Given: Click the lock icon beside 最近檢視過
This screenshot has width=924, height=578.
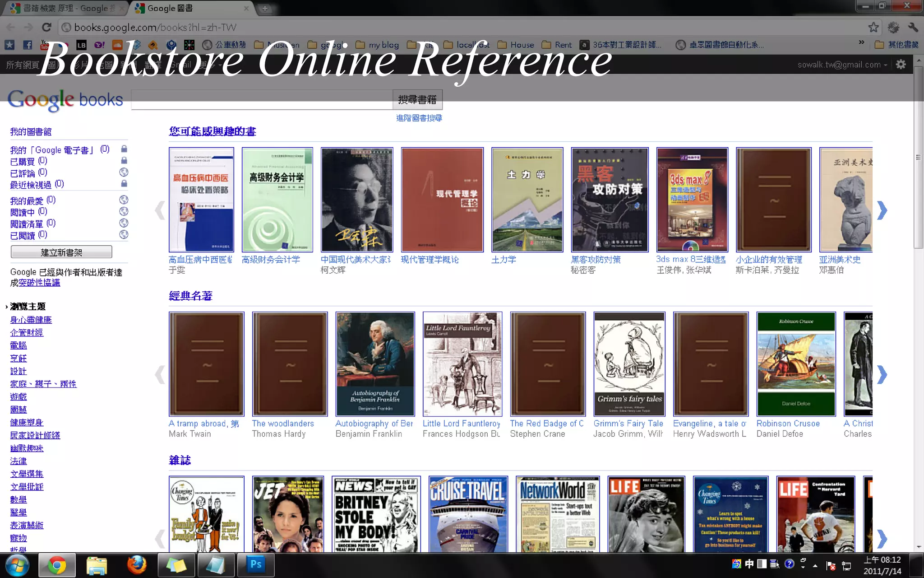Looking at the screenshot, I should pos(124,183).
